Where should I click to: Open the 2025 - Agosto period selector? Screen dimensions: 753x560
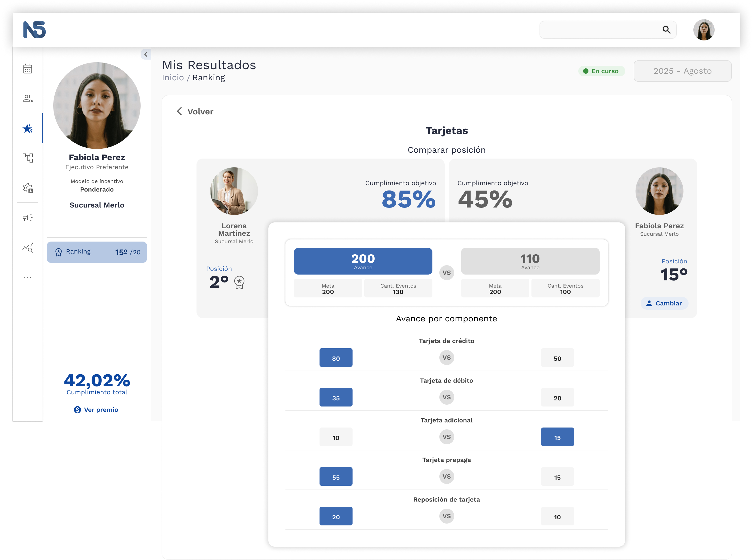click(682, 71)
